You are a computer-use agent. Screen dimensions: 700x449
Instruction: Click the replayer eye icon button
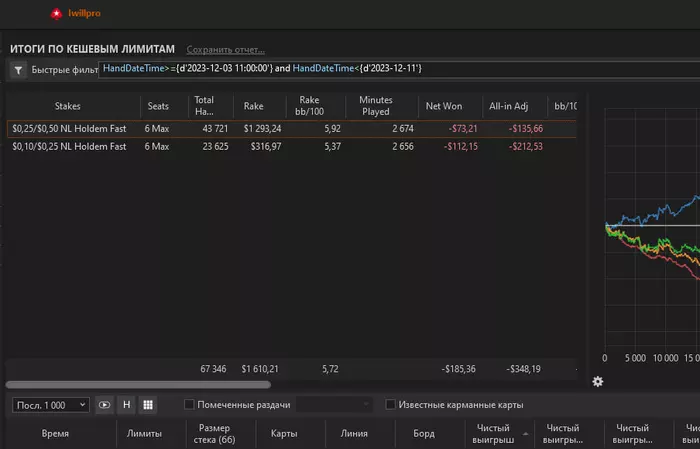pos(104,405)
